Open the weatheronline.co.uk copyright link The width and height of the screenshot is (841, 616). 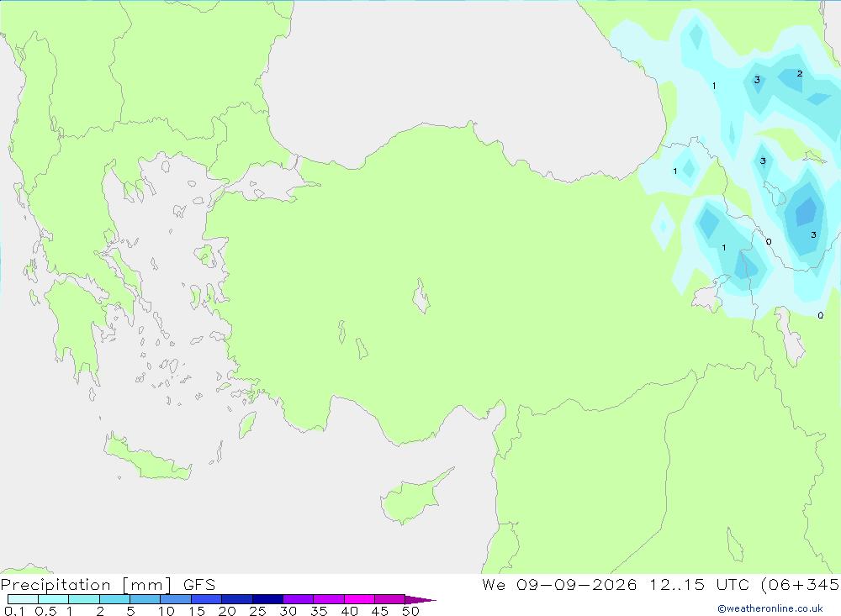[x=770, y=608]
